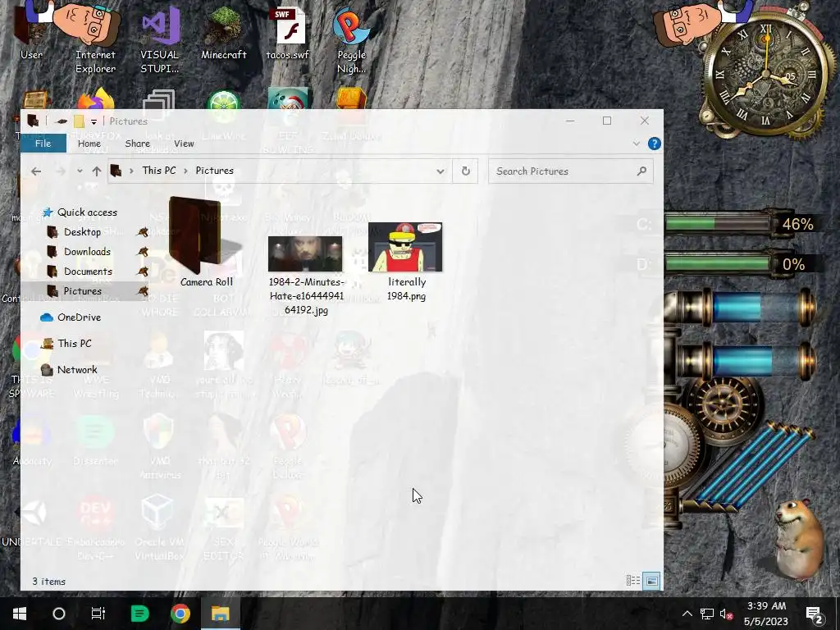Screen dimensions: 840x630
Task: Refresh the Pictures folder view
Action: click(466, 171)
